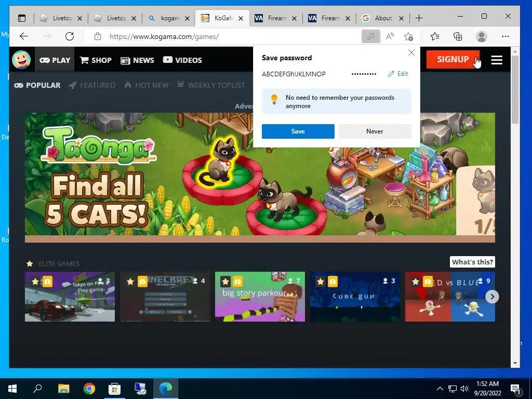532x399 pixels.
Task: Open taskbar clock and date
Action: pos(487,389)
